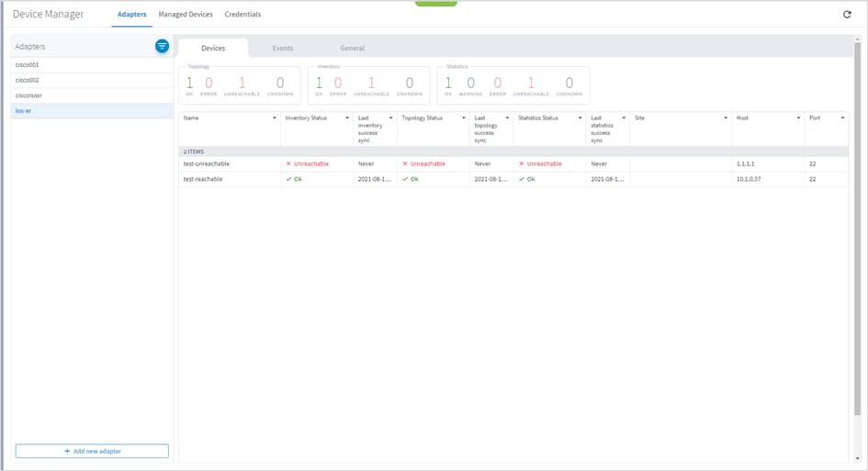This screenshot has width=868, height=471.
Task: Open the Name column dropdown menu
Action: pos(274,118)
